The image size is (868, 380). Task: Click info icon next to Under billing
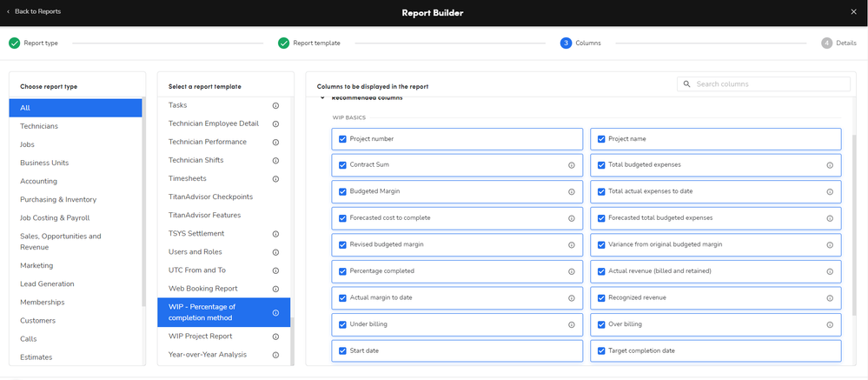coord(571,324)
